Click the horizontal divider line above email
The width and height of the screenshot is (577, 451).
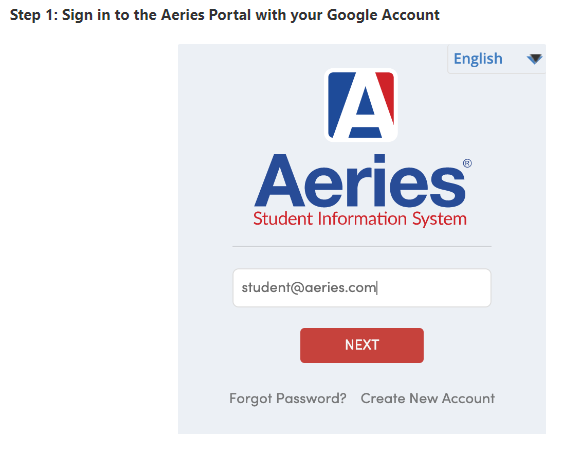click(362, 246)
